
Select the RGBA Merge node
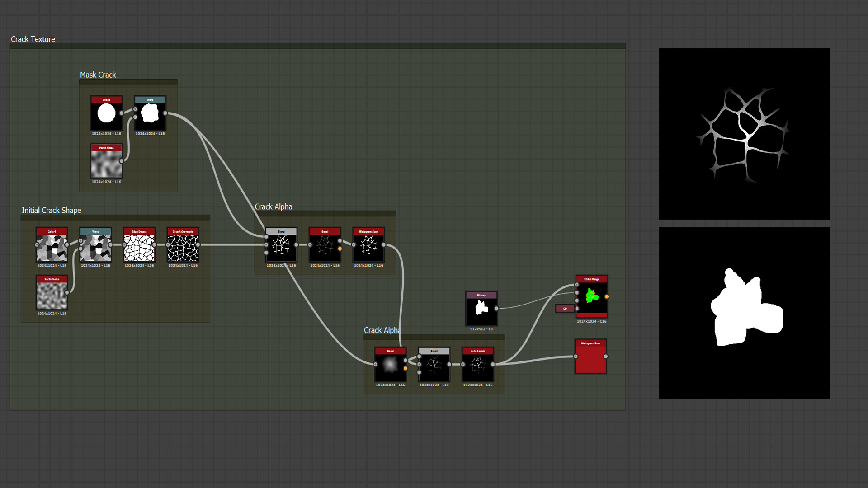(591, 296)
